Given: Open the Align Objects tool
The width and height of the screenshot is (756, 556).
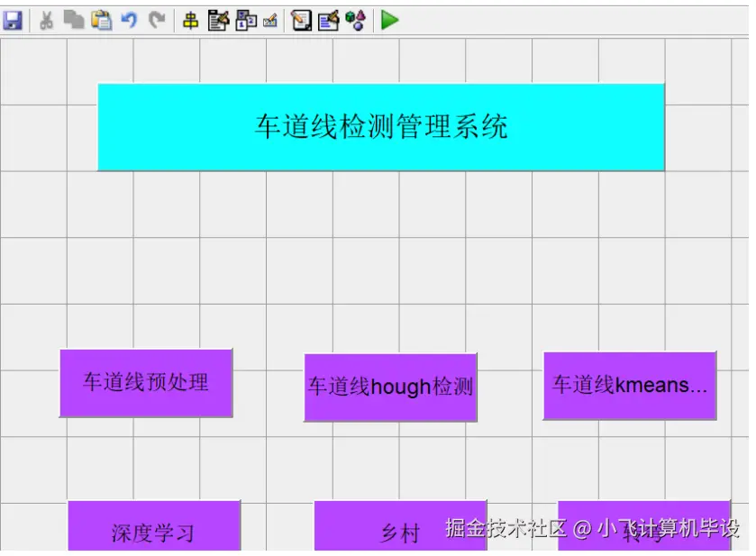Looking at the screenshot, I should (x=191, y=21).
